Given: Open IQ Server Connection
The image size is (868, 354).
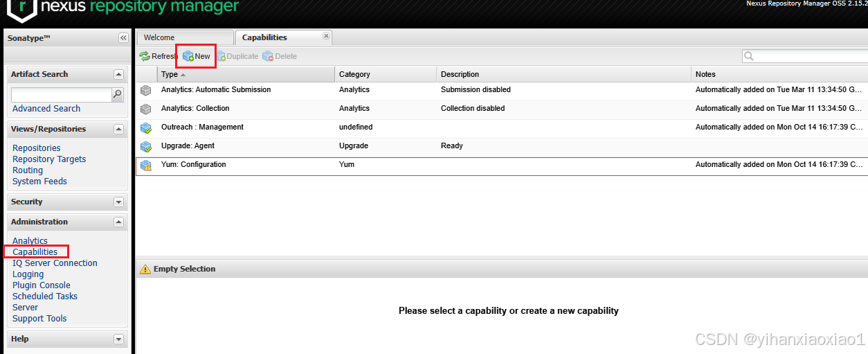Looking at the screenshot, I should tap(55, 263).
